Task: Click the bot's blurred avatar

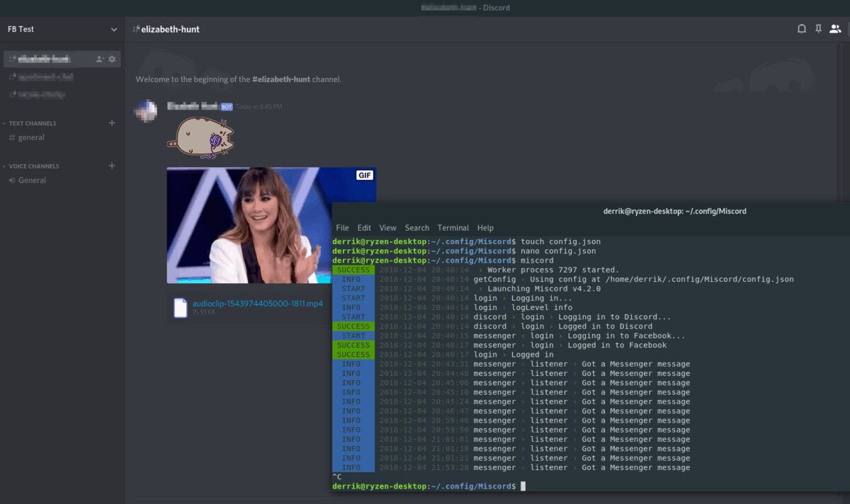Action: pos(147,110)
